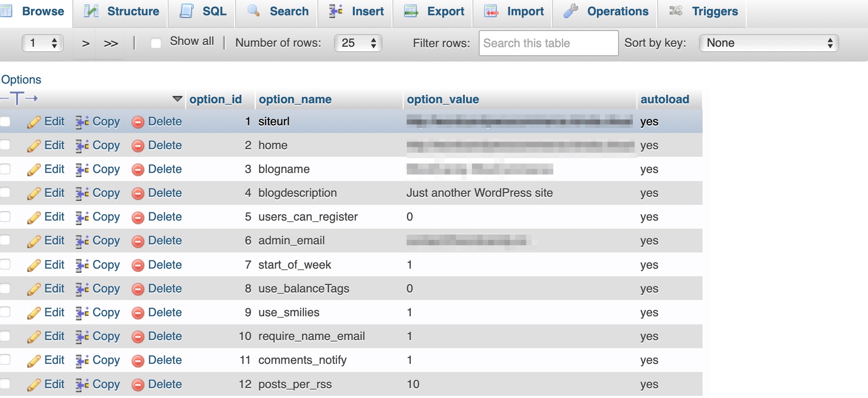Viewport: 868px width, 398px height.
Task: Click red Delete icon for use_smilies
Action: [138, 313]
